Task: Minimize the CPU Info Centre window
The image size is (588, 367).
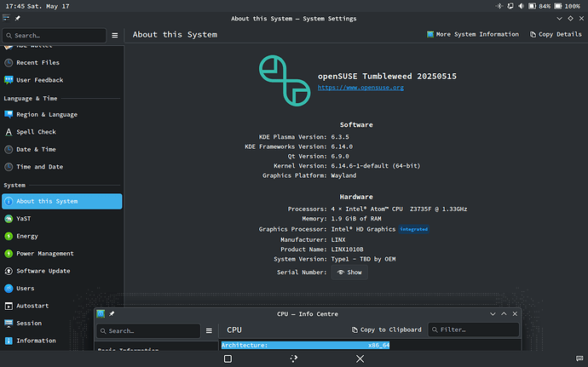Action: pos(493,313)
